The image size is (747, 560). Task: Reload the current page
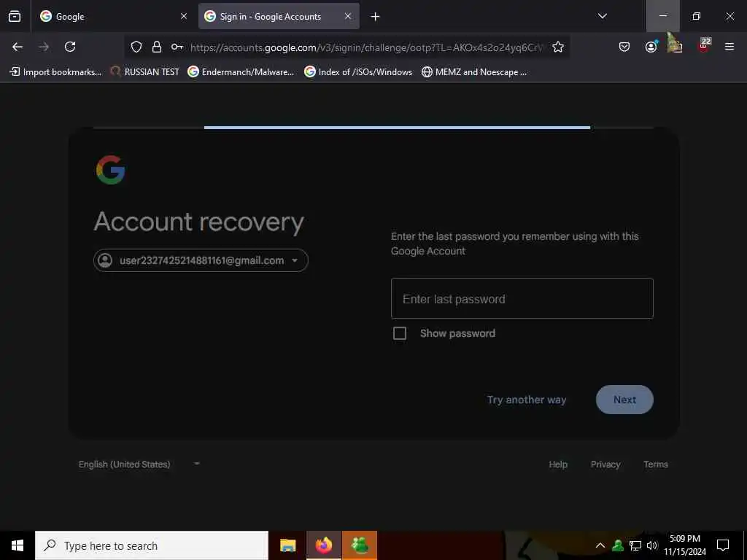pos(70,47)
